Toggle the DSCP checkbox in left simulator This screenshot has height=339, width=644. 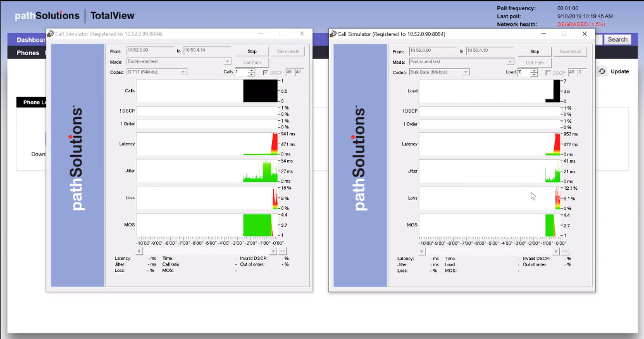click(266, 72)
